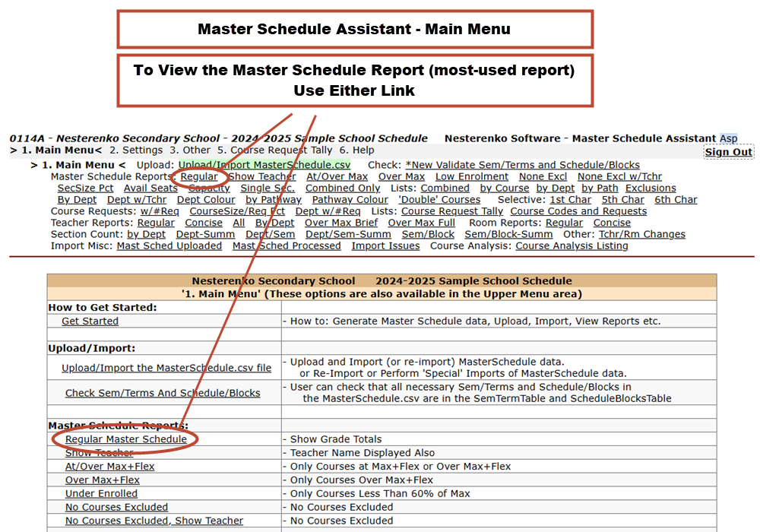Click the Sign Out link
Viewport: 760px width, 532px height.
click(x=728, y=152)
